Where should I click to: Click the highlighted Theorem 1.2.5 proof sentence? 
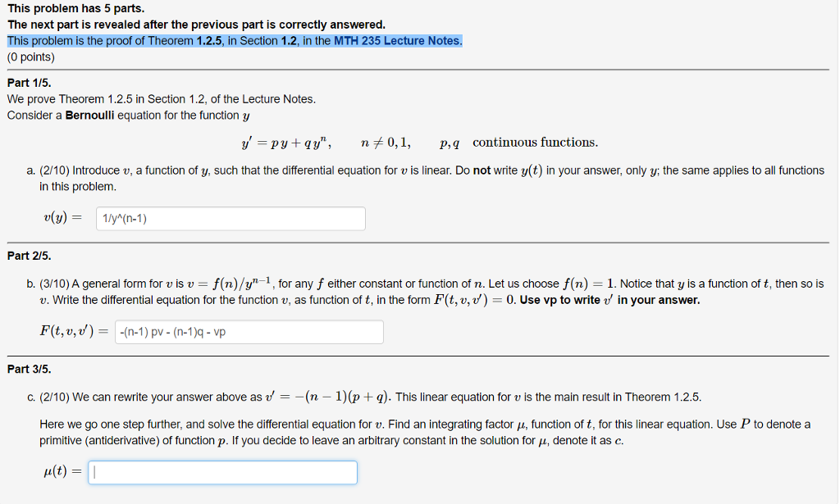tap(235, 41)
